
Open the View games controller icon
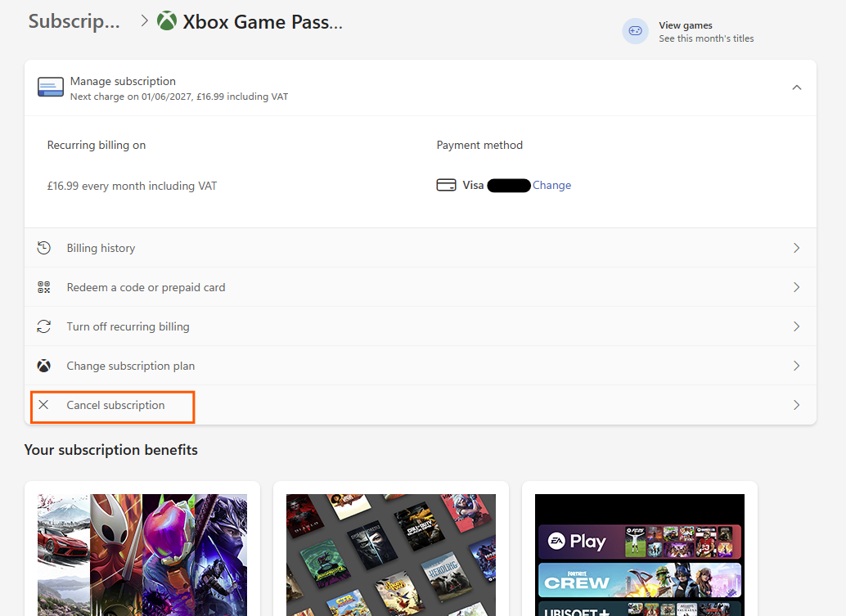point(635,31)
